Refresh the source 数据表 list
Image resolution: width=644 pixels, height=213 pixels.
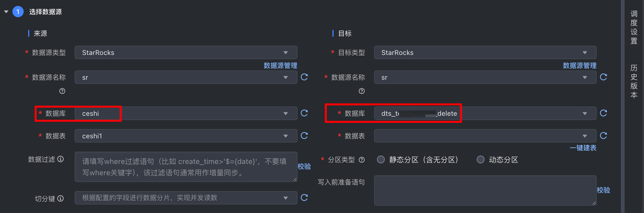pyautogui.click(x=304, y=136)
